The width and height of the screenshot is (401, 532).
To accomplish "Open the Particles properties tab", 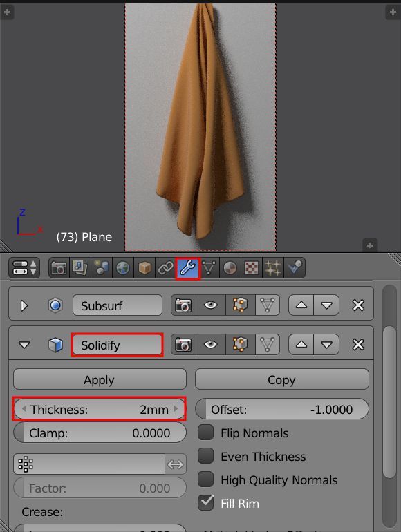I will (272, 268).
